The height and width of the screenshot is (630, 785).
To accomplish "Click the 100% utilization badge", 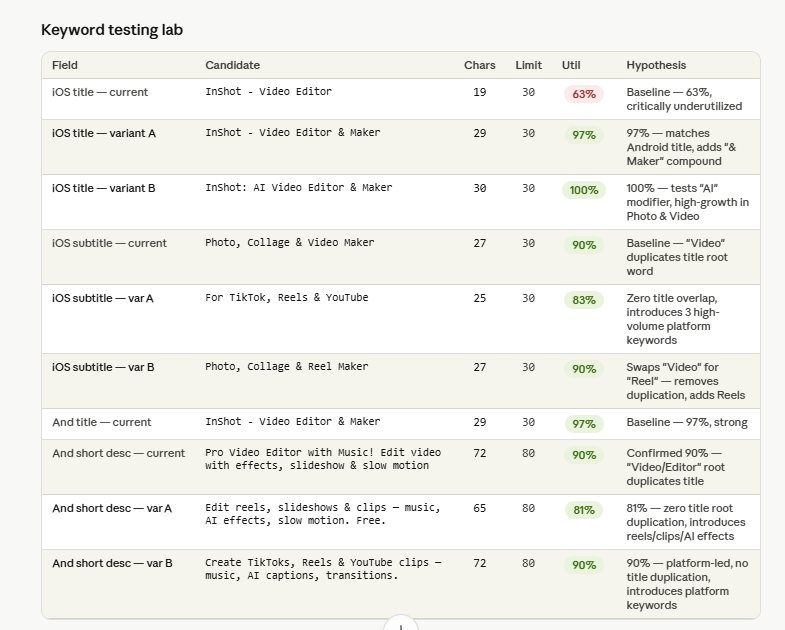I will tap(583, 190).
